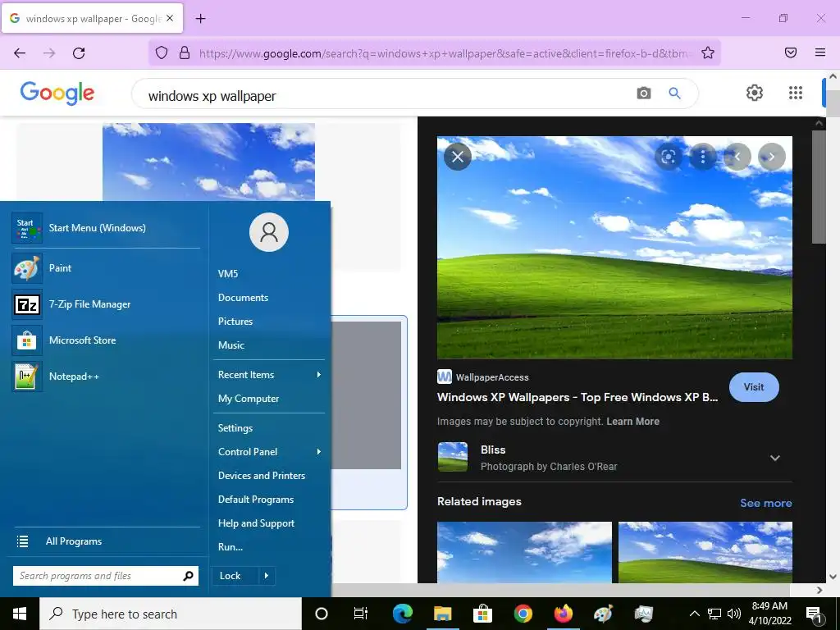Open the Windows XP Wallpapers title link
This screenshot has width=840, height=630.
click(577, 397)
